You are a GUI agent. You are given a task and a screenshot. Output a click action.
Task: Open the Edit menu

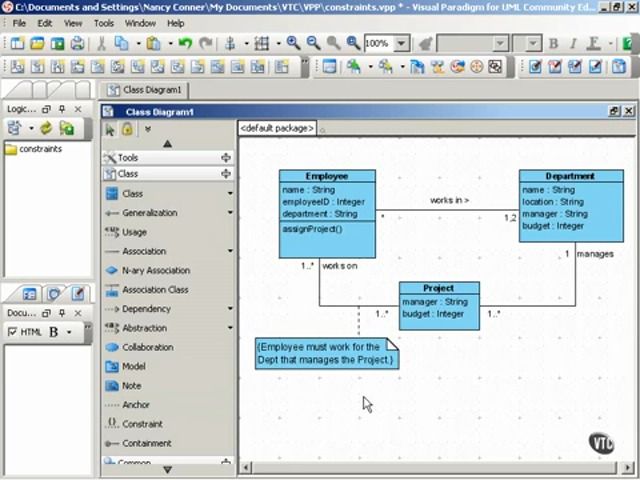[44, 23]
